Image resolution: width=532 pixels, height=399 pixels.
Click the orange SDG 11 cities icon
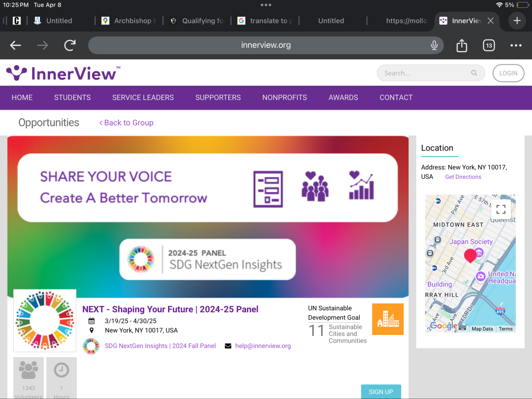[388, 319]
